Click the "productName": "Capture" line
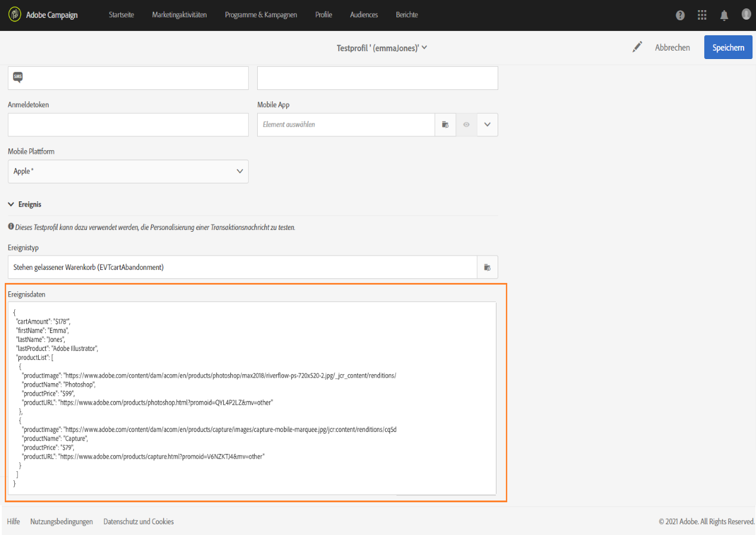756x535 pixels. (x=55, y=438)
